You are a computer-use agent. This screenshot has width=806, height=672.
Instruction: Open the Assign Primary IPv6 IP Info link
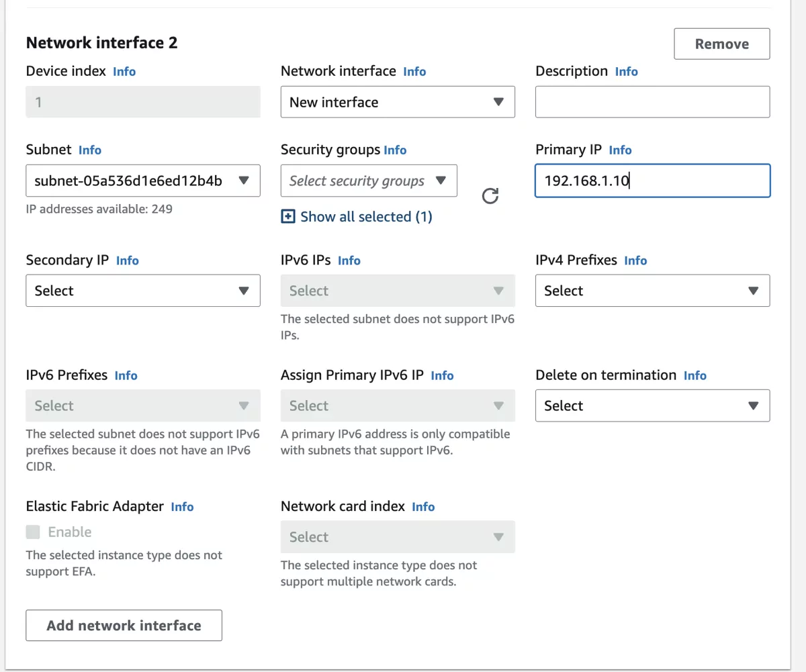click(x=442, y=375)
